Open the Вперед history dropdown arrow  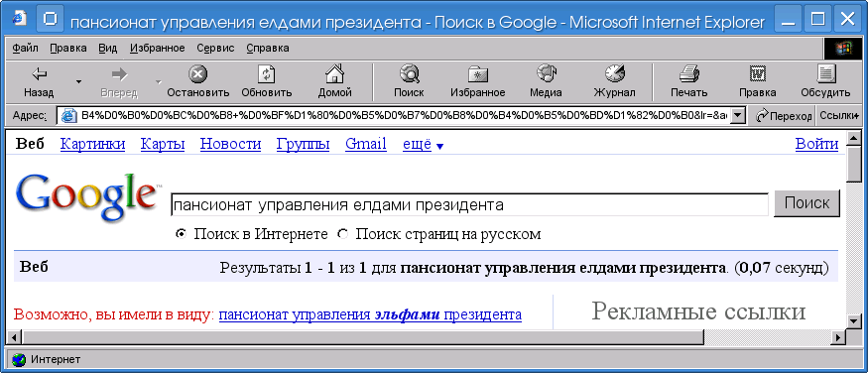click(x=159, y=82)
